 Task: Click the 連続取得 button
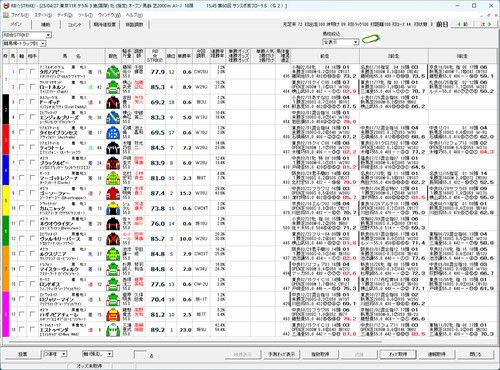[x=437, y=354]
